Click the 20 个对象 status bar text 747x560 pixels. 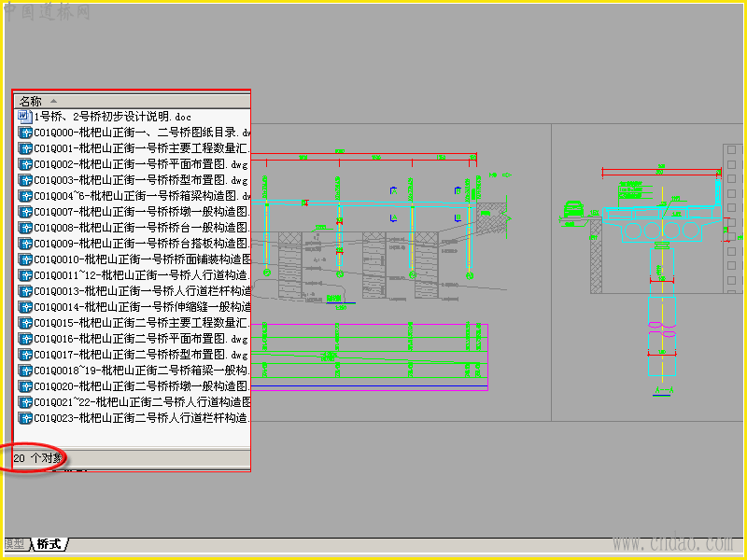click(x=38, y=458)
